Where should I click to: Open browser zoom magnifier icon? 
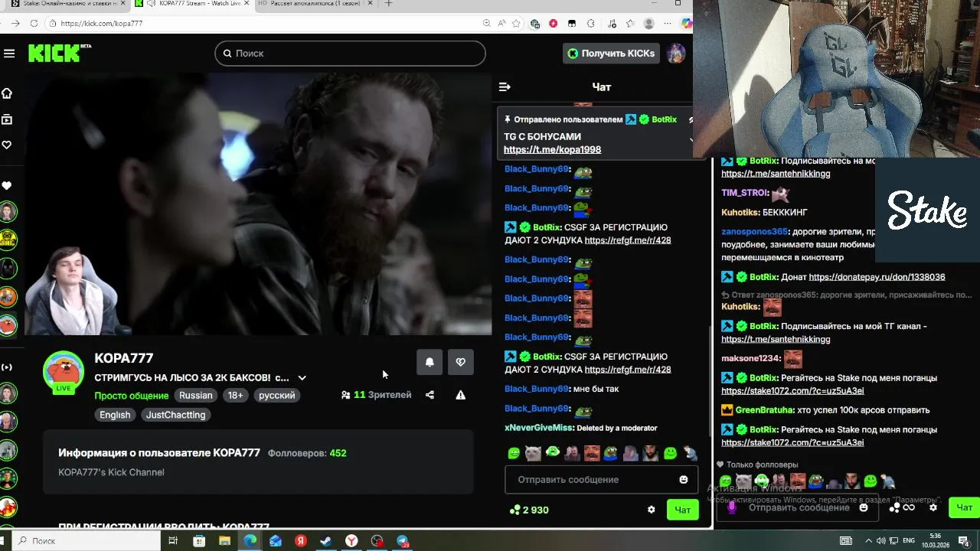coord(487,23)
